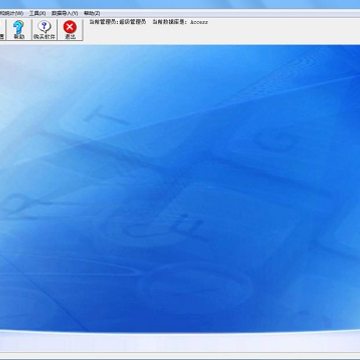
Task: Click the blue question mark 帮助 toolbar icon
Action: pos(19,30)
